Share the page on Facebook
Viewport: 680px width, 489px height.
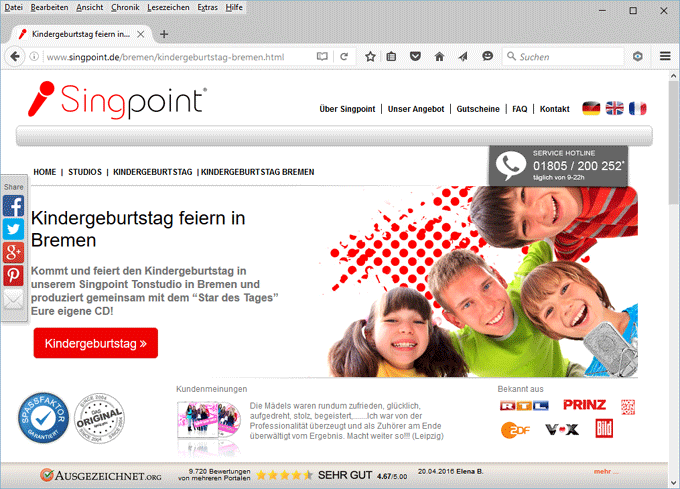point(13,206)
